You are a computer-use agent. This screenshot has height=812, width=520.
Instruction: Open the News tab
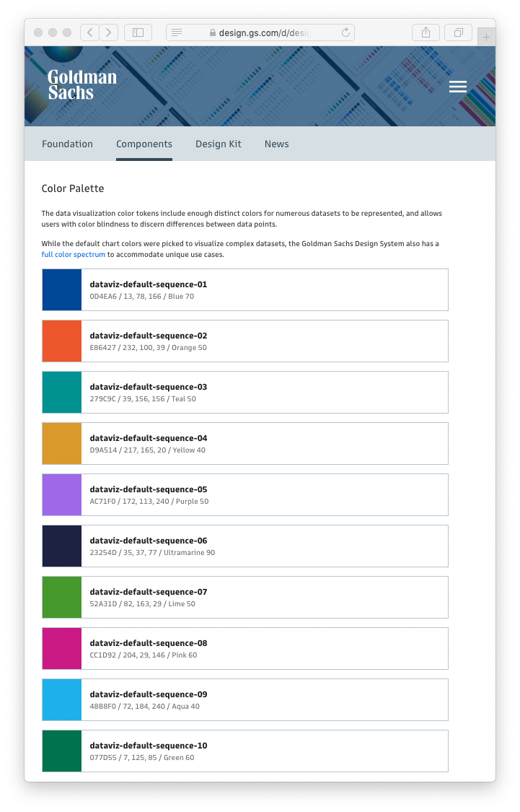277,144
